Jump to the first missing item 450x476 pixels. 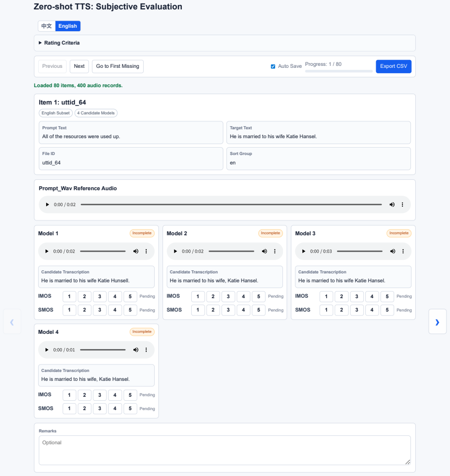[118, 66]
